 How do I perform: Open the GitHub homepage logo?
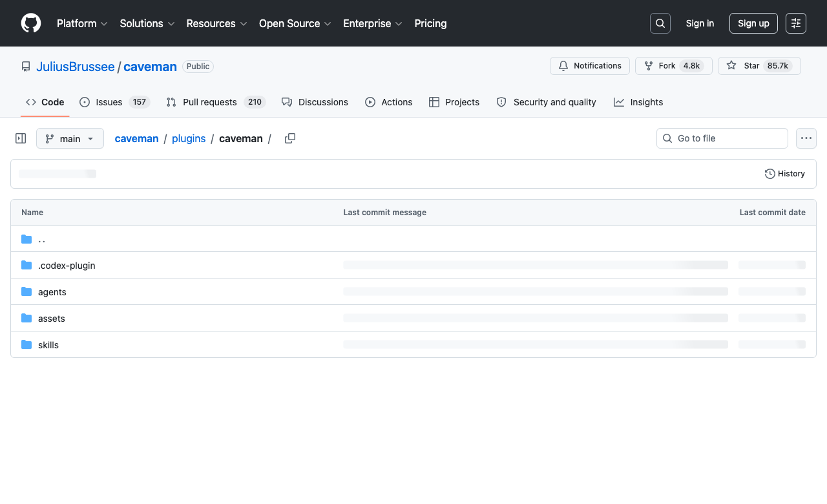(31, 23)
